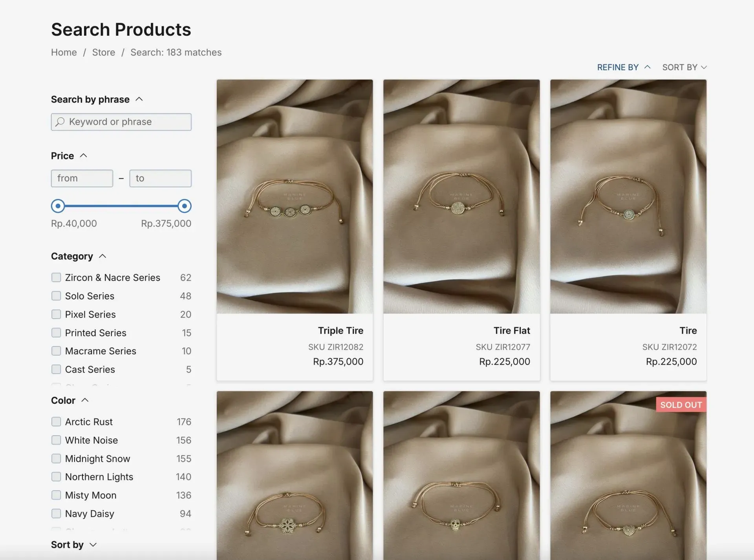
Task: Click SKU ZIR12082 text
Action: tap(336, 347)
